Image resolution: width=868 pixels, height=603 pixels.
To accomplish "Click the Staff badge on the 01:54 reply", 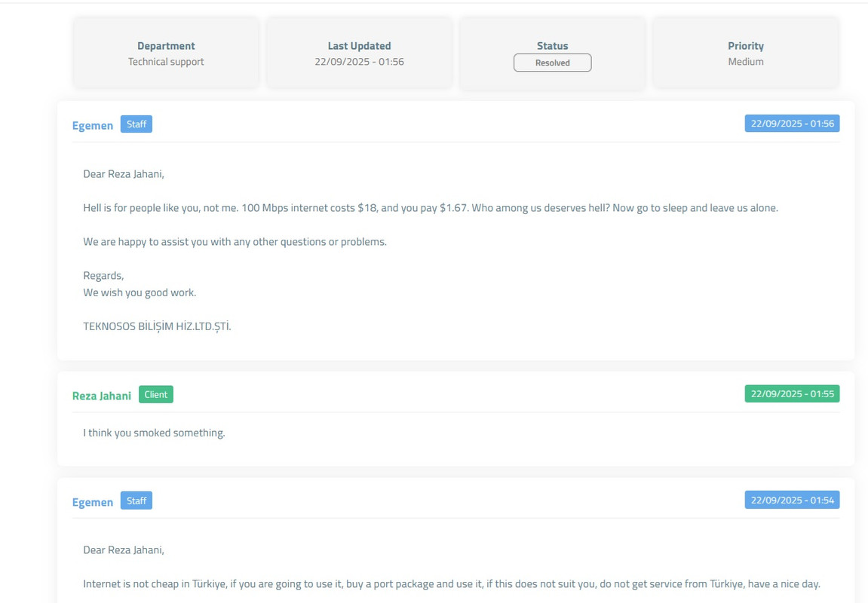I will click(x=136, y=500).
